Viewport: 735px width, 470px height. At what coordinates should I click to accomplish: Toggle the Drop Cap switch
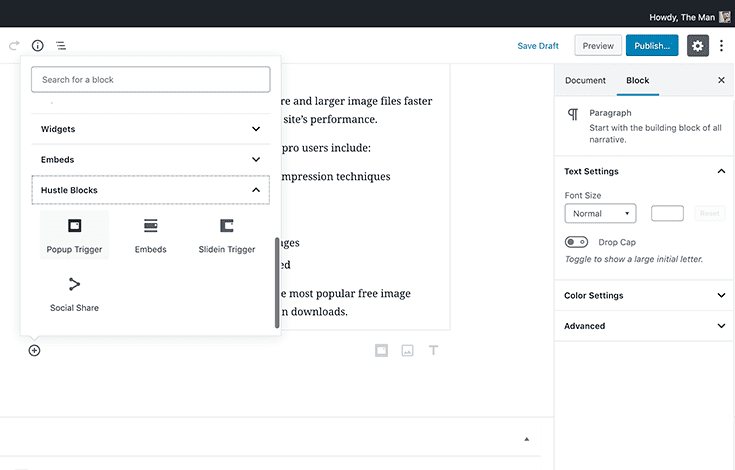click(577, 242)
